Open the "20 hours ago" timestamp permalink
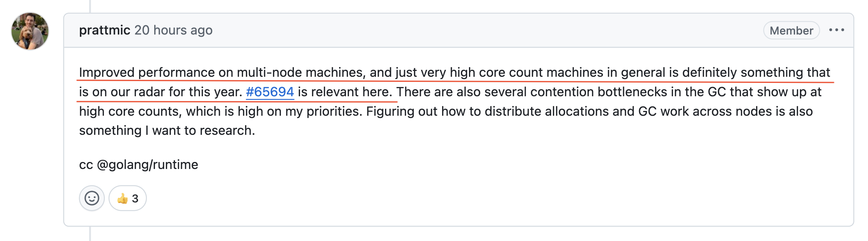 tap(173, 30)
